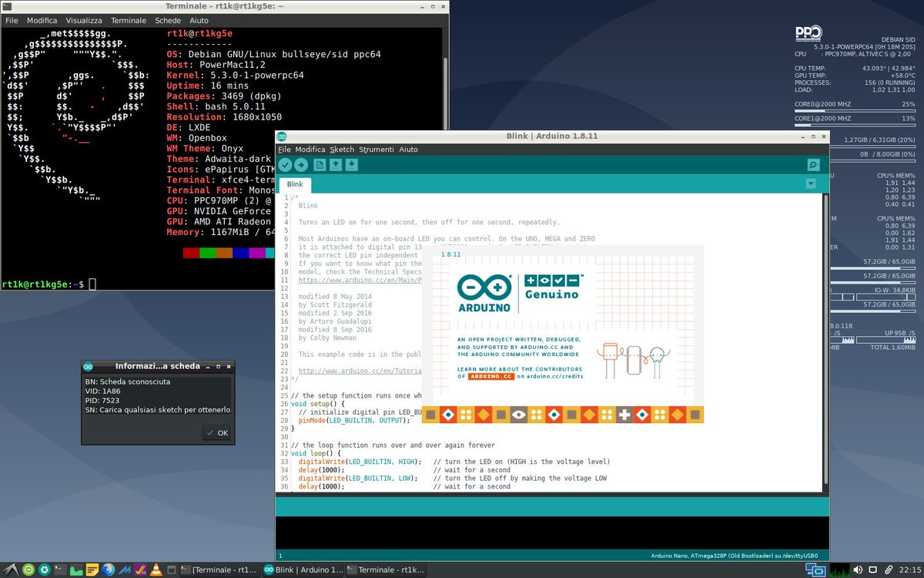Switch to second Terminale taskbar entry
Screen dimensions: 924x578
click(386, 570)
